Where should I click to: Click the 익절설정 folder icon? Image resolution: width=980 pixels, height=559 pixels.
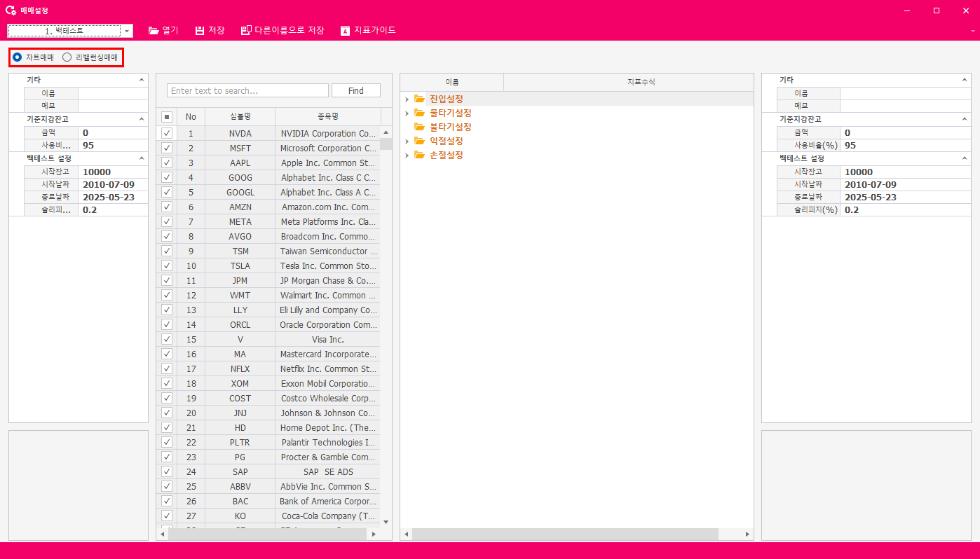[420, 141]
